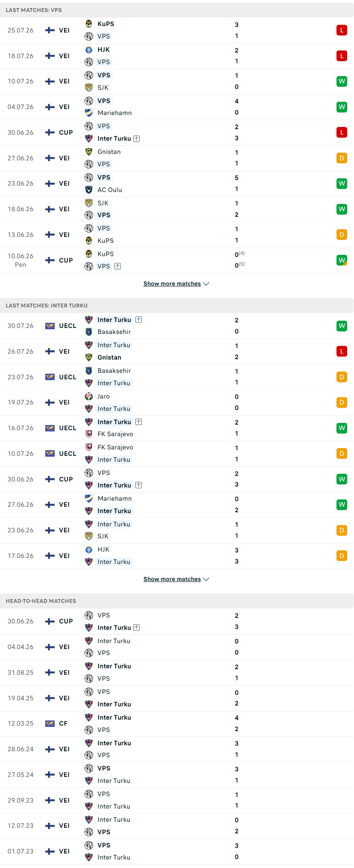This screenshot has height=868, width=354.
Task: Click FK Sarajevo crest in the 16.07.26 match
Action: coord(89,434)
